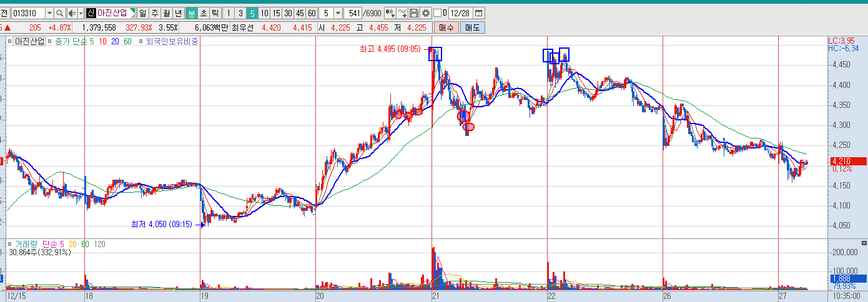Click the 최저 4,050 (09:15) low label
868x302 pixels.
(x=162, y=224)
